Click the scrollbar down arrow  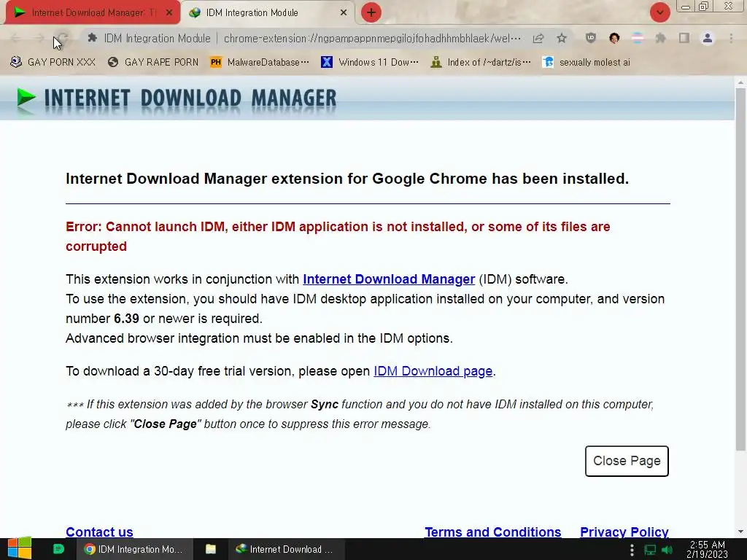(x=740, y=531)
